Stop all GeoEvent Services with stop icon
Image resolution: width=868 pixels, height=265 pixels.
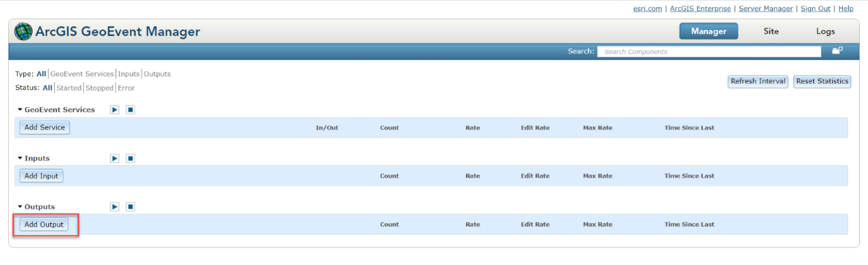pos(130,110)
